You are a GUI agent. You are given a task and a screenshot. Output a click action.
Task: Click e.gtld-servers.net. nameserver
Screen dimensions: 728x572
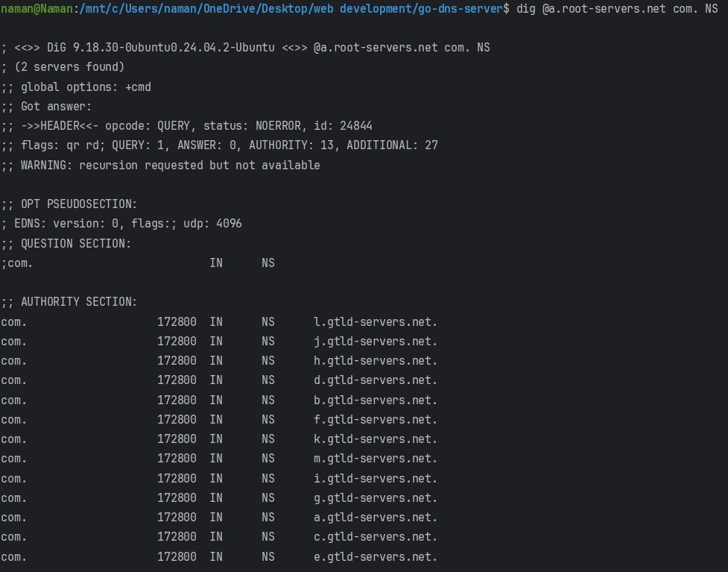tap(376, 556)
